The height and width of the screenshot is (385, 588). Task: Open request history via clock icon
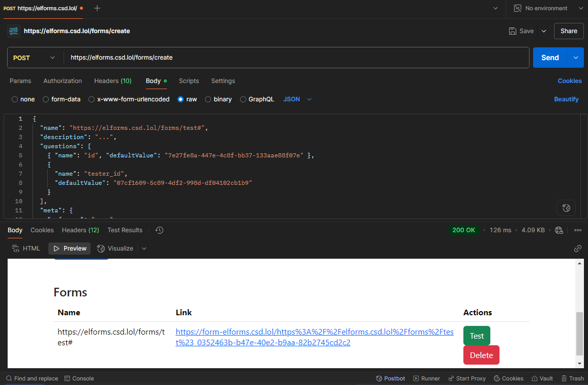[159, 230]
